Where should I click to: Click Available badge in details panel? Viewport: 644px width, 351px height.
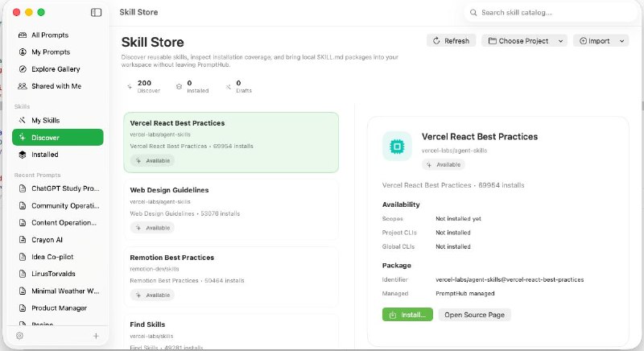point(444,164)
